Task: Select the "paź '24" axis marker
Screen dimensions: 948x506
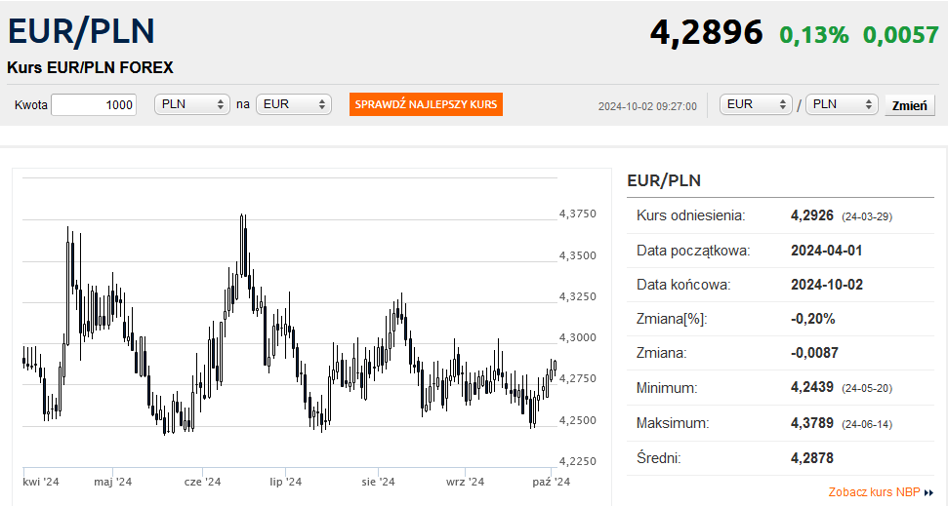Action: tap(550, 482)
